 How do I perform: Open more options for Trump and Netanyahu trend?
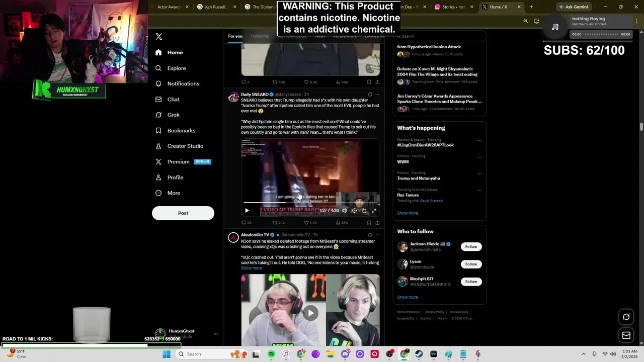[x=479, y=173]
